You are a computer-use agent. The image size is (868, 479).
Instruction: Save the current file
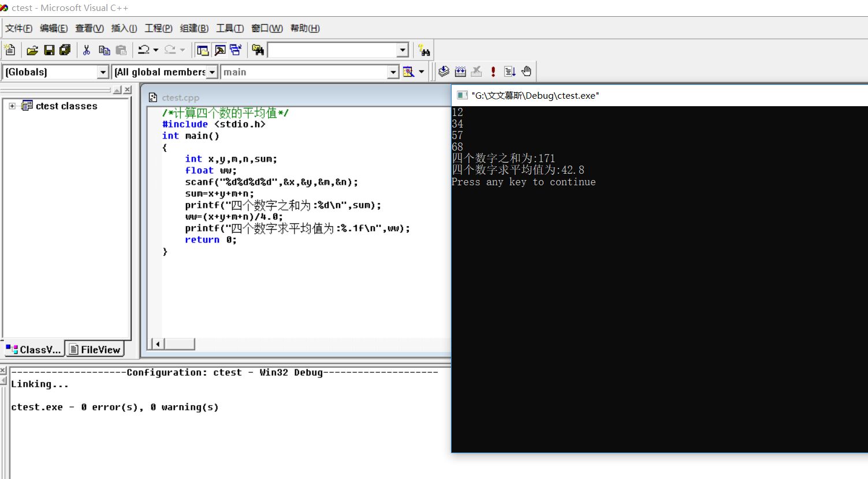(49, 50)
